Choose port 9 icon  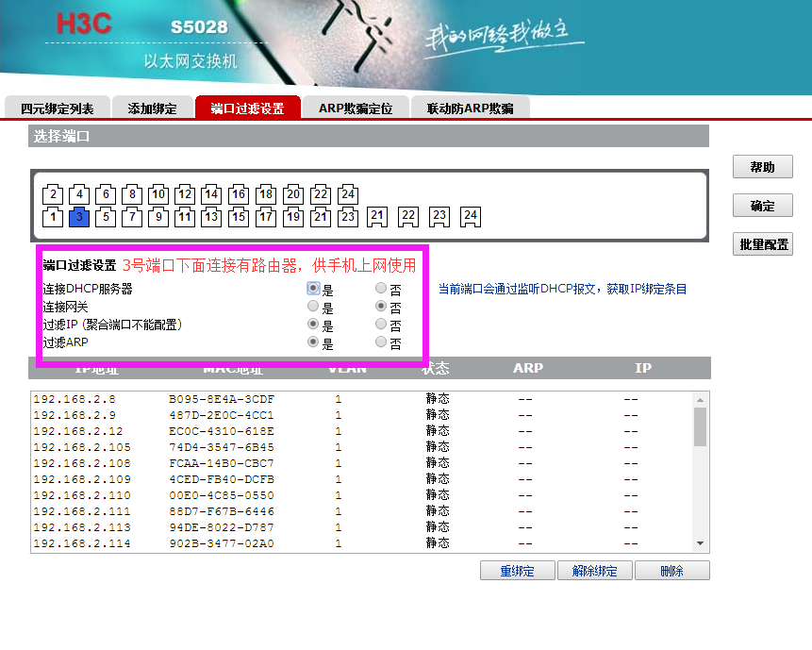point(158,217)
